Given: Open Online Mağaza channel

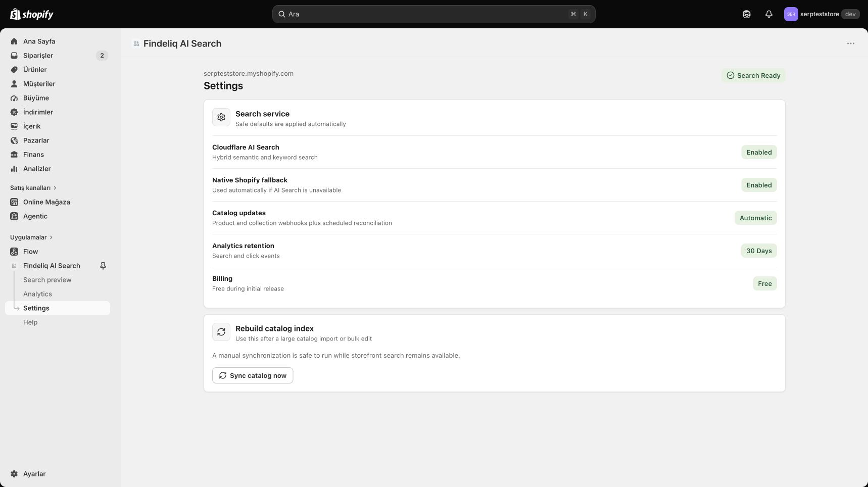Looking at the screenshot, I should tap(58, 202).
